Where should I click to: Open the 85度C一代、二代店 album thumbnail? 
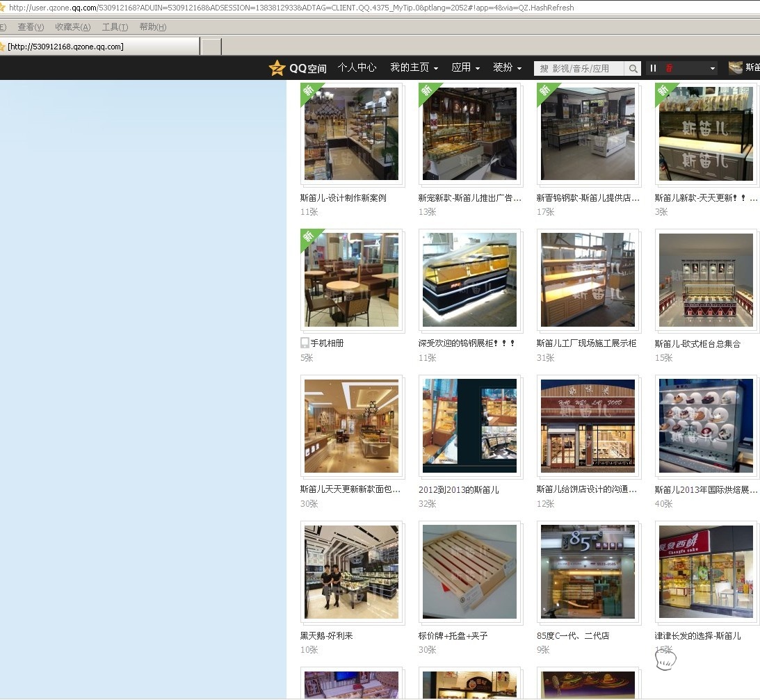(x=588, y=571)
